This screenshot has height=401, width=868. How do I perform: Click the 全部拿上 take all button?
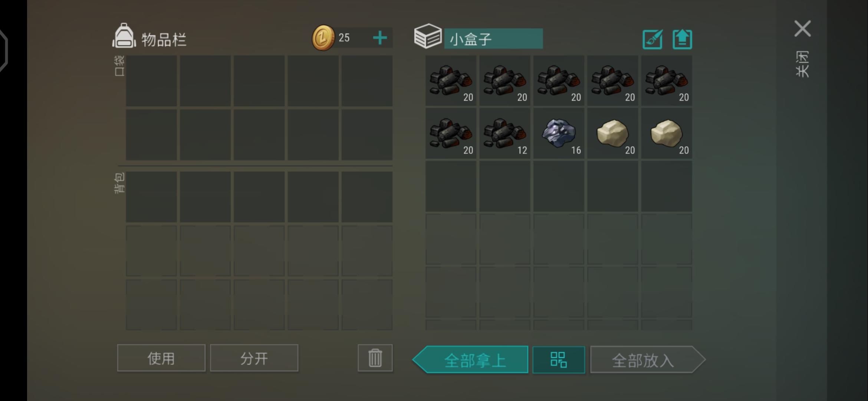(x=470, y=360)
